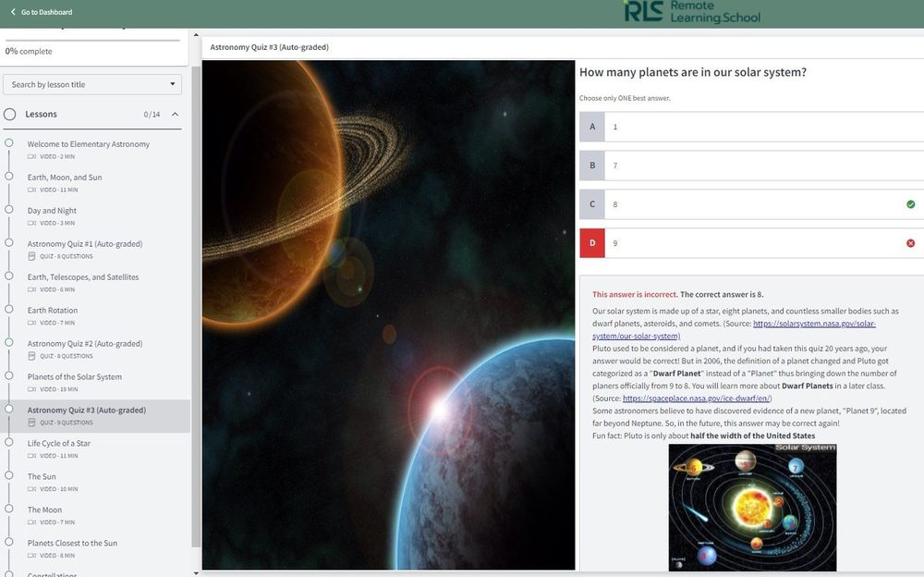Open Astronomy Quiz #1 (Auto-graded)

[85, 244]
